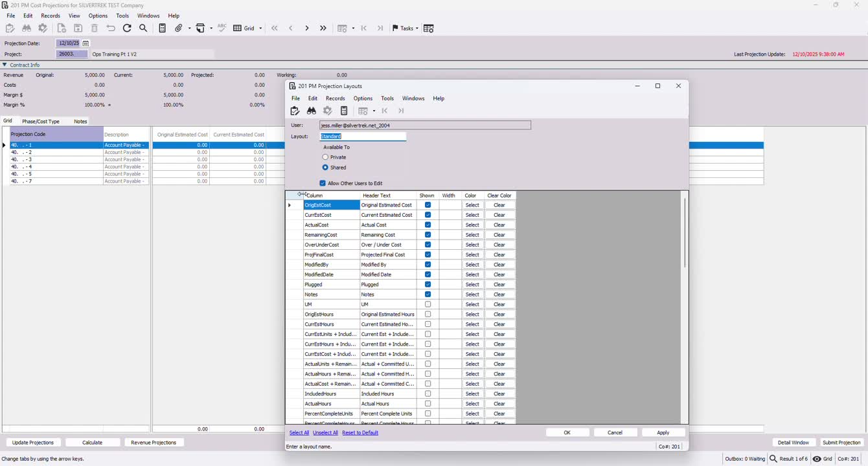Uncheck Shown for OrigEstCost column
The image size is (868, 466).
(428, 205)
